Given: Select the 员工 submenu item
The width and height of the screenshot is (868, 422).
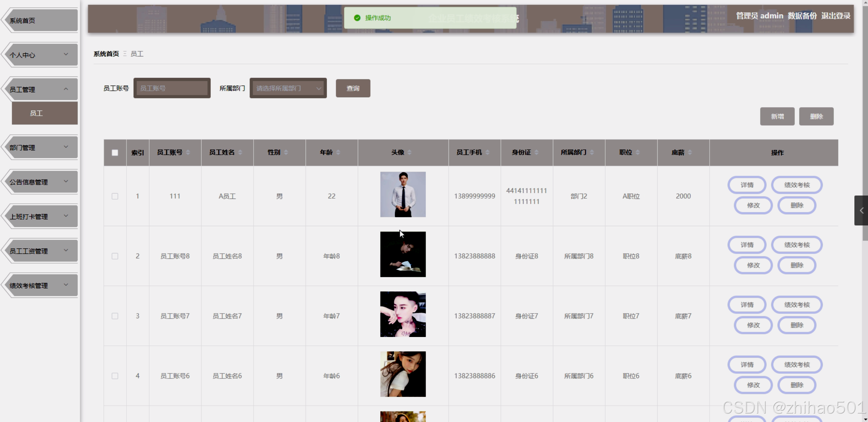Looking at the screenshot, I should click(45, 113).
